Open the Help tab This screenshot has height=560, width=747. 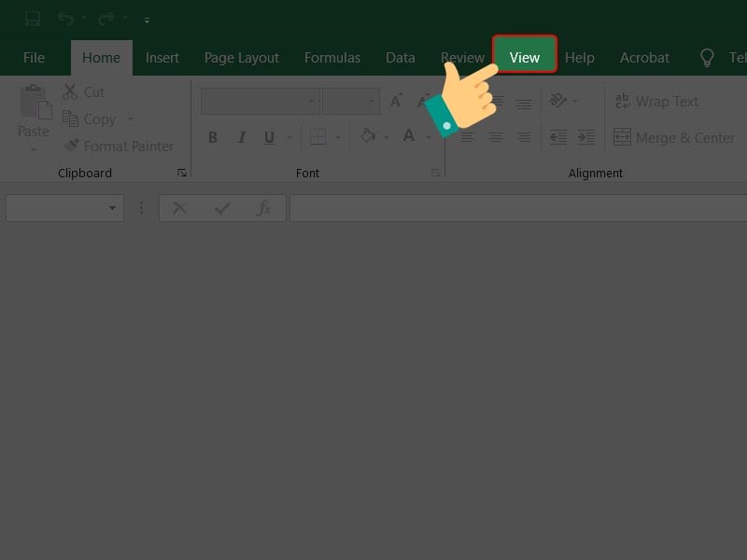pos(579,58)
